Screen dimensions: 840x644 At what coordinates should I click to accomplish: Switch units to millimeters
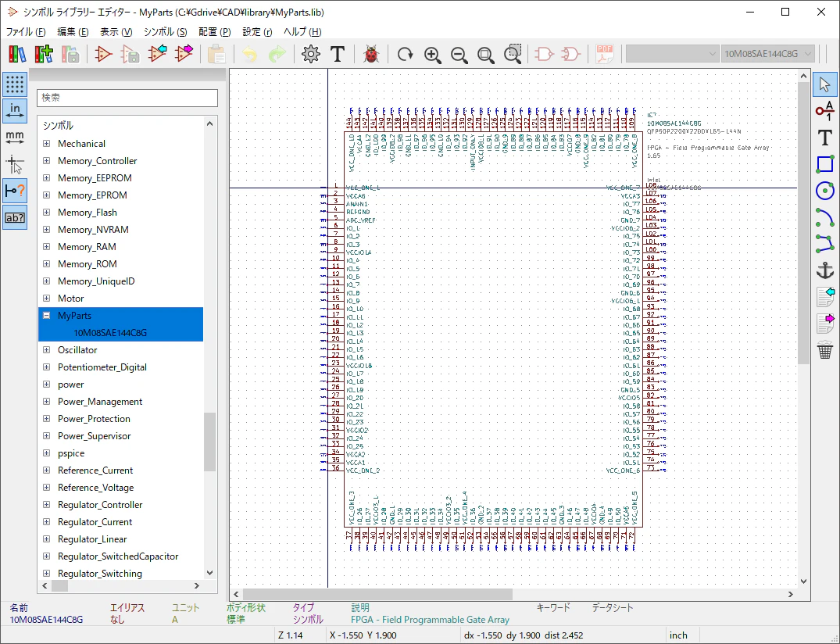click(15, 138)
